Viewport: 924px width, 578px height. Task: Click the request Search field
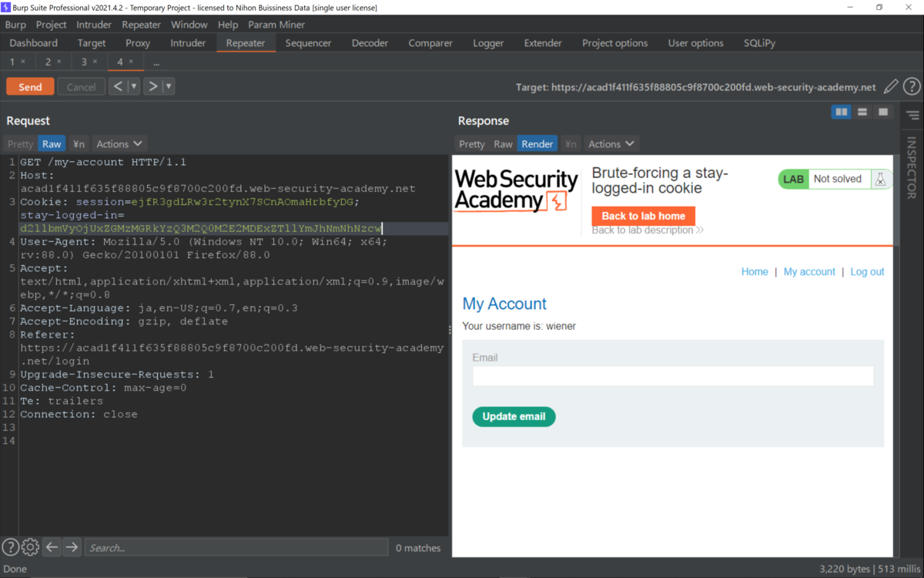(236, 547)
